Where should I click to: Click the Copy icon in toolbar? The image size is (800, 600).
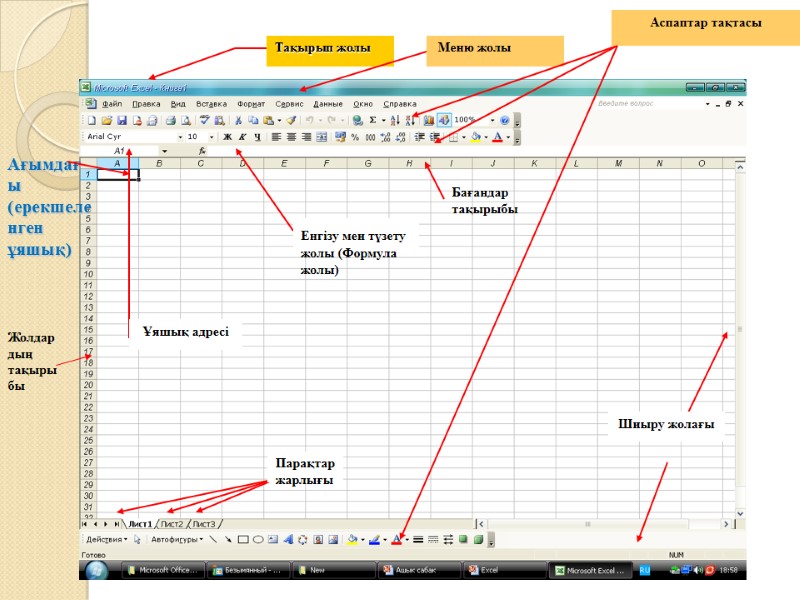pos(253,120)
